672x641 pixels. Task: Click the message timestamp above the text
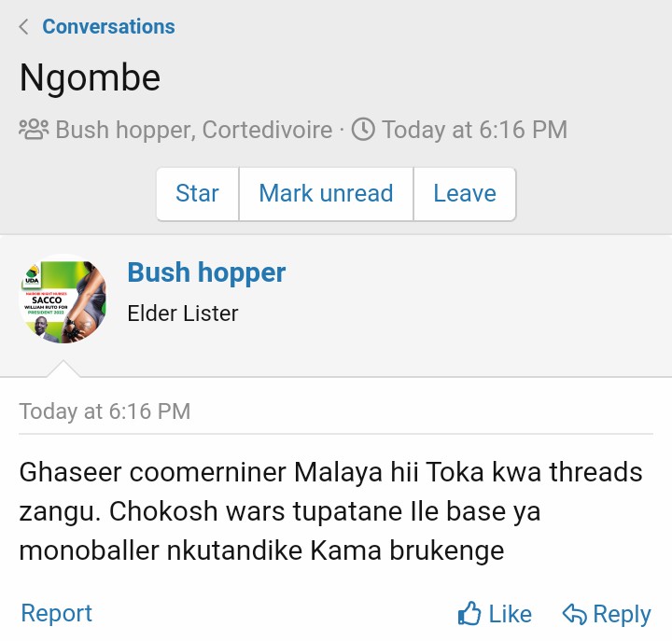tap(105, 411)
